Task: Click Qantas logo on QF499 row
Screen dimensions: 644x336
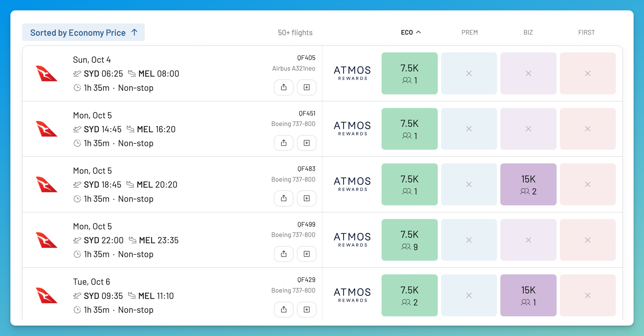Action: [x=46, y=240]
